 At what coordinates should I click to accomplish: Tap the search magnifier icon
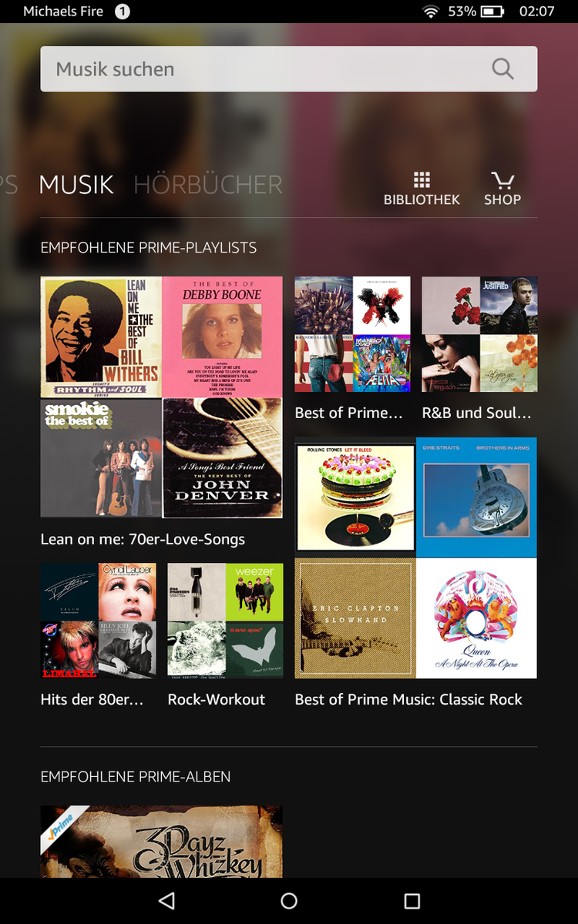pos(502,69)
